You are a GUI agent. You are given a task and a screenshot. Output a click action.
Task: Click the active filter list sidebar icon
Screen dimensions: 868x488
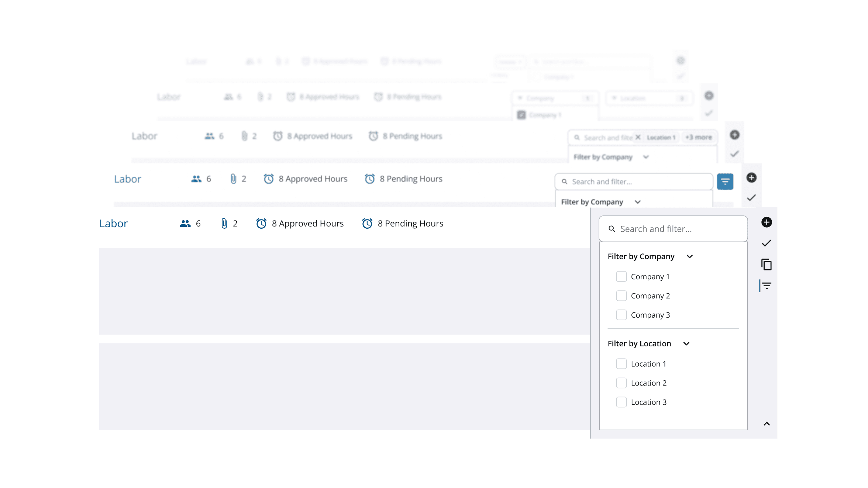pyautogui.click(x=767, y=285)
